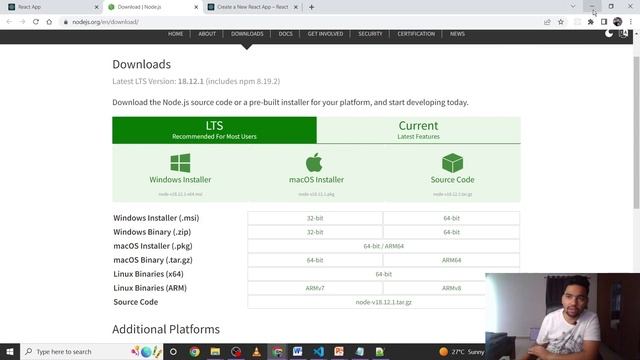Download Windows Binary (.zip) 64-bit
640x360 pixels.
tap(451, 232)
